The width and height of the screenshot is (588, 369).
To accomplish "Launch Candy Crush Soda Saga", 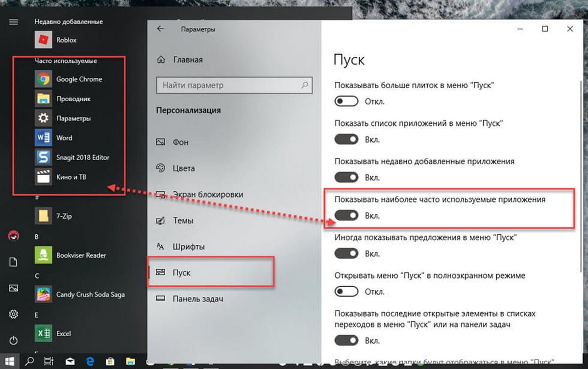I will (80, 294).
